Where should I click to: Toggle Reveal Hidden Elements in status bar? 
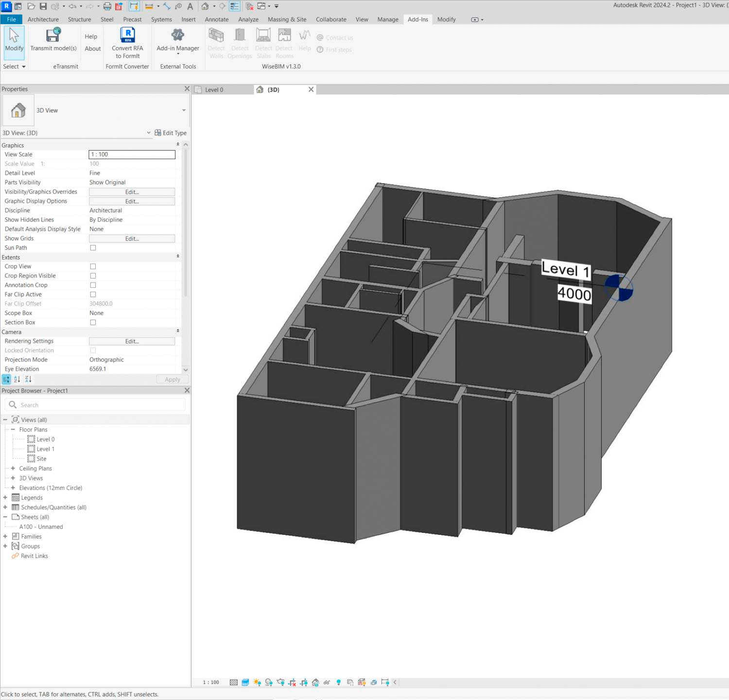point(339,682)
